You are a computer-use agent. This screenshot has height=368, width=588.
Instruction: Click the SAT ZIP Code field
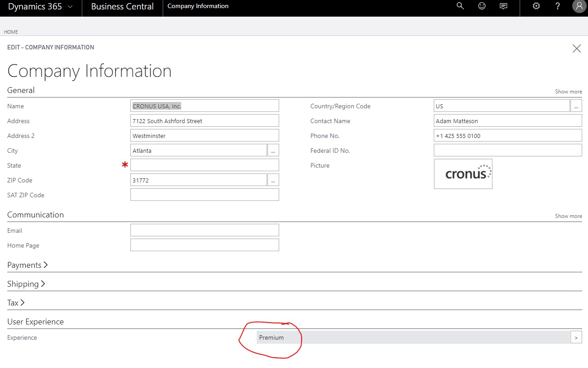pyautogui.click(x=205, y=195)
